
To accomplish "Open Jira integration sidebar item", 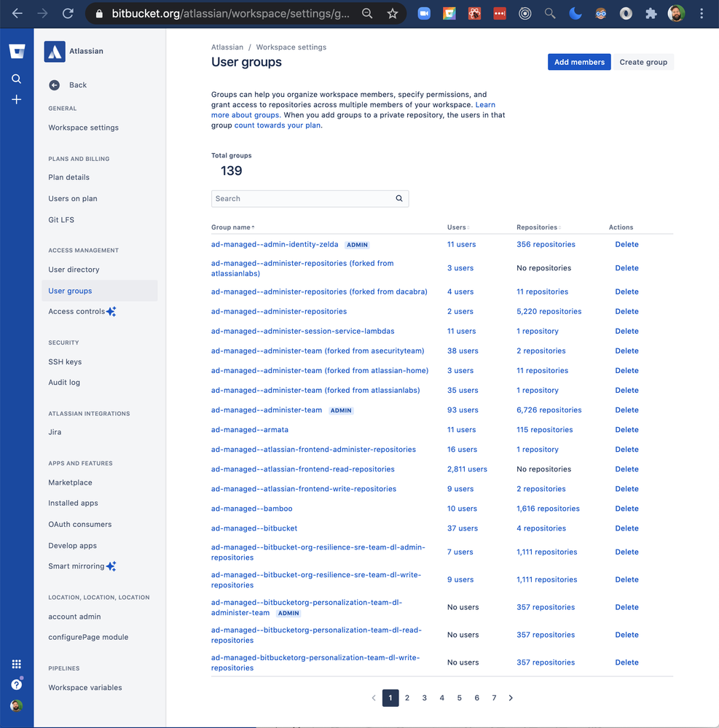I will tap(55, 432).
